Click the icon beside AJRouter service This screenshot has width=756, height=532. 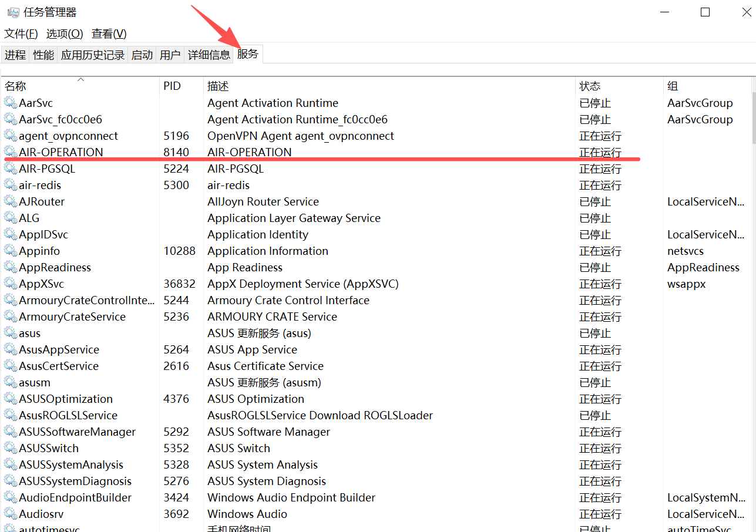[11, 201]
